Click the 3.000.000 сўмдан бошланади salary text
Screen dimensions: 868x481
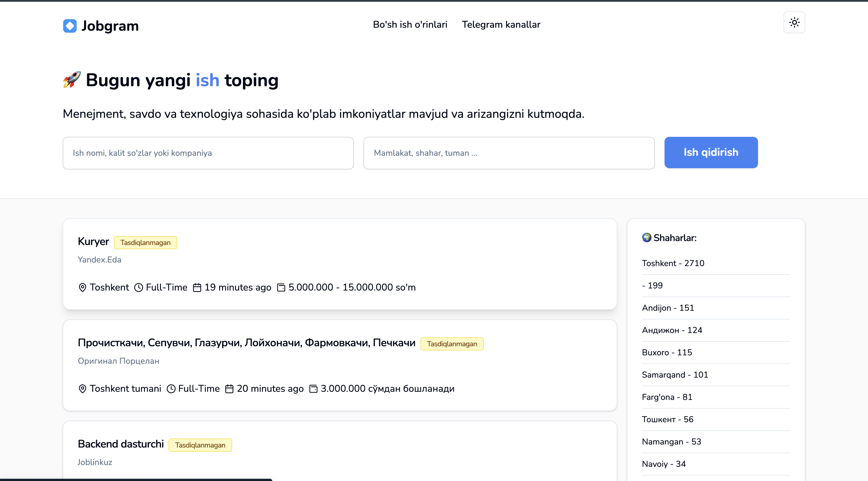[x=388, y=389]
